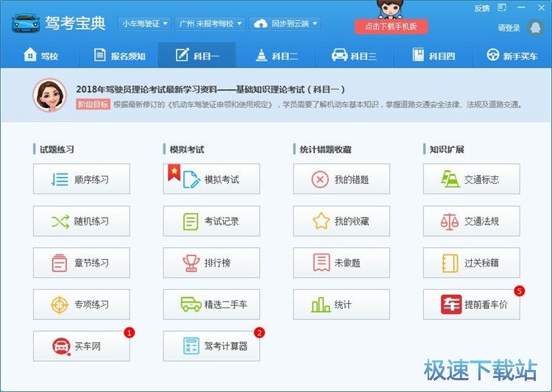
Task: Click the 请登录 login link
Action: coord(509,28)
